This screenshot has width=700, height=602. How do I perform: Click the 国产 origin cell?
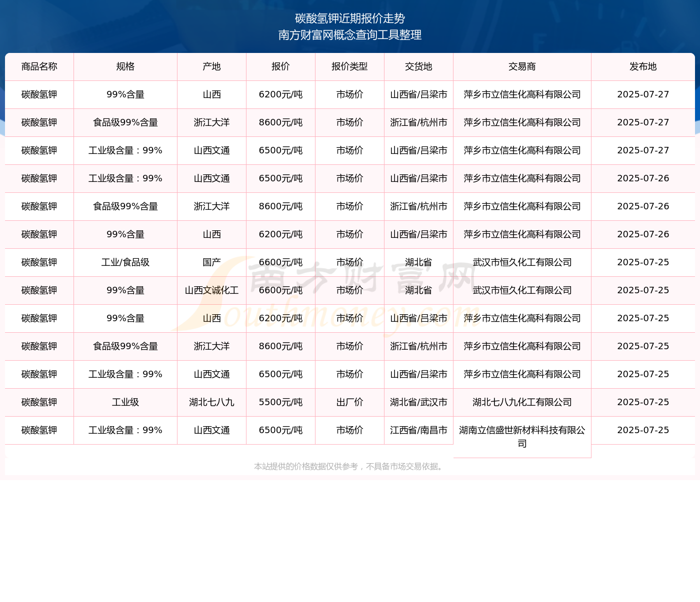coord(212,262)
